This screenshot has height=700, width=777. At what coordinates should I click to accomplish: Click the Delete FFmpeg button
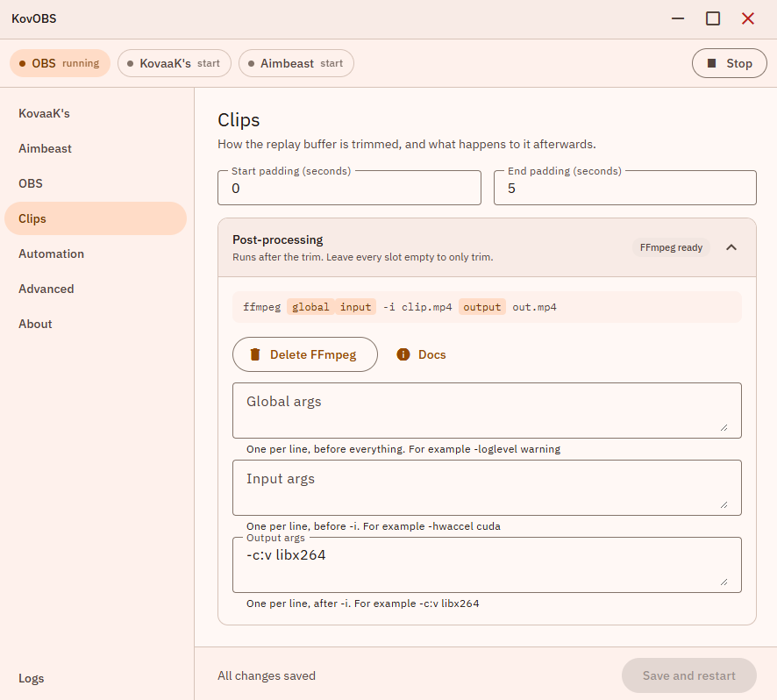click(x=305, y=354)
